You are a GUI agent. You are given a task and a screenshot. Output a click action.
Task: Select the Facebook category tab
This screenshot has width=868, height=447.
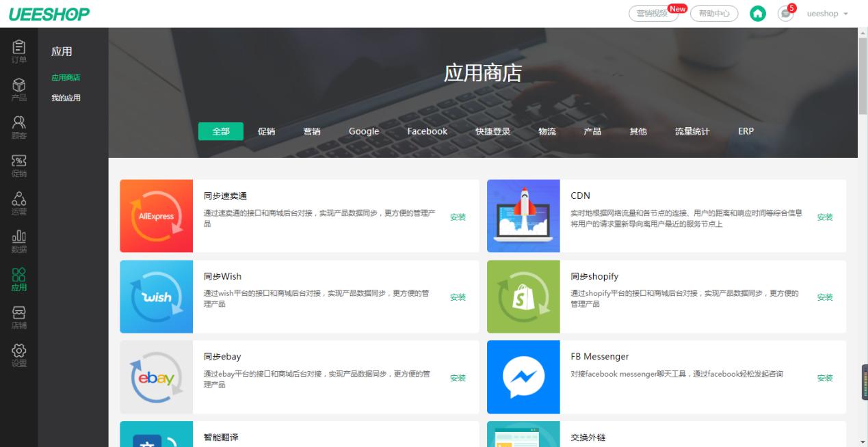(x=428, y=131)
